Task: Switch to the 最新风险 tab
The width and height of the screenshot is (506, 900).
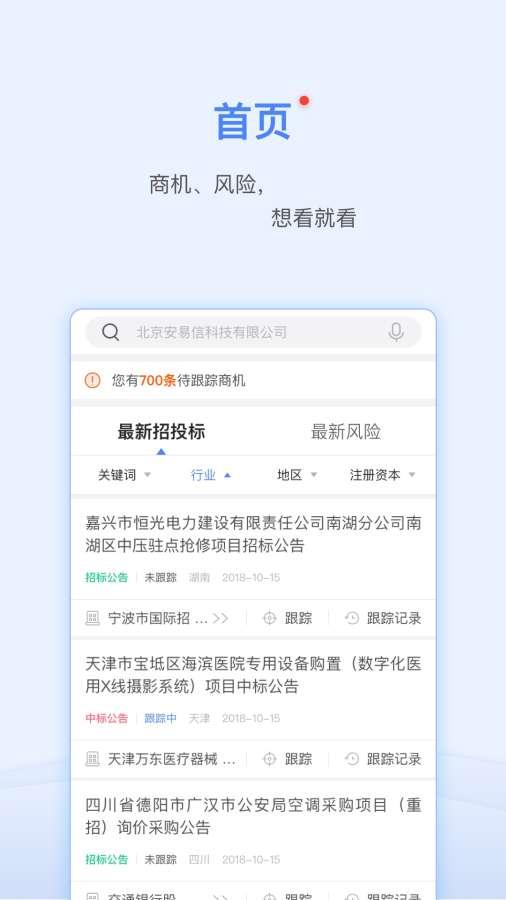Action: click(345, 432)
